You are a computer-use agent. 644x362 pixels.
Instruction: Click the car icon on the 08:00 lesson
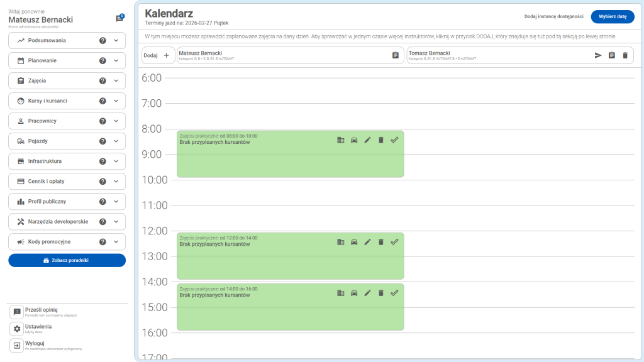pos(354,140)
